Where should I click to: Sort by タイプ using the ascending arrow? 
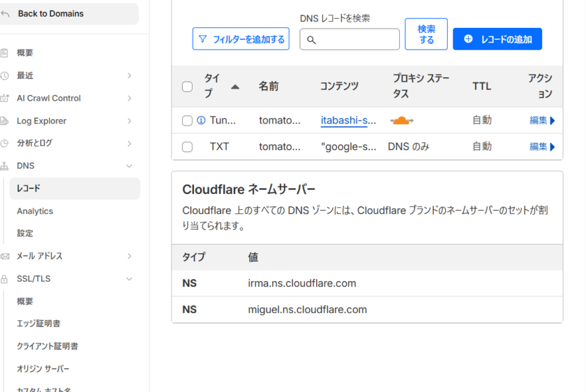[x=235, y=86]
